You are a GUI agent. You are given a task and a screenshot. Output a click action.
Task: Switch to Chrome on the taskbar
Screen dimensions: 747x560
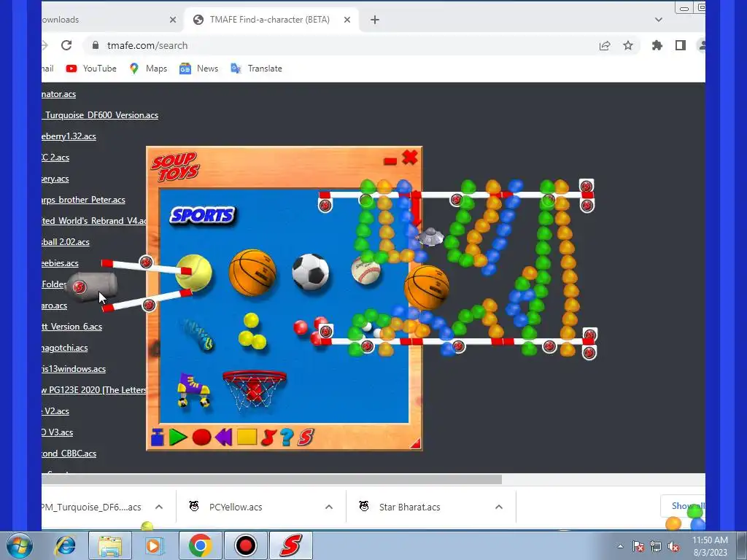pos(200,545)
